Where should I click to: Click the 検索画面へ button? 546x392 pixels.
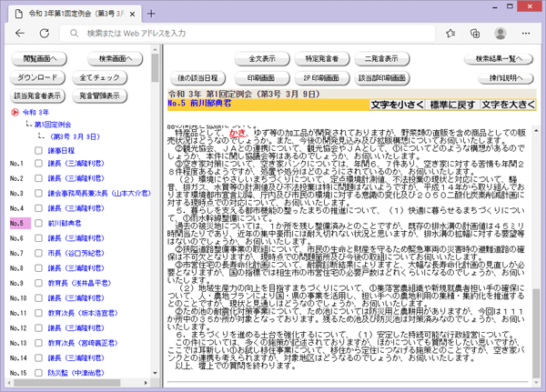(116, 59)
